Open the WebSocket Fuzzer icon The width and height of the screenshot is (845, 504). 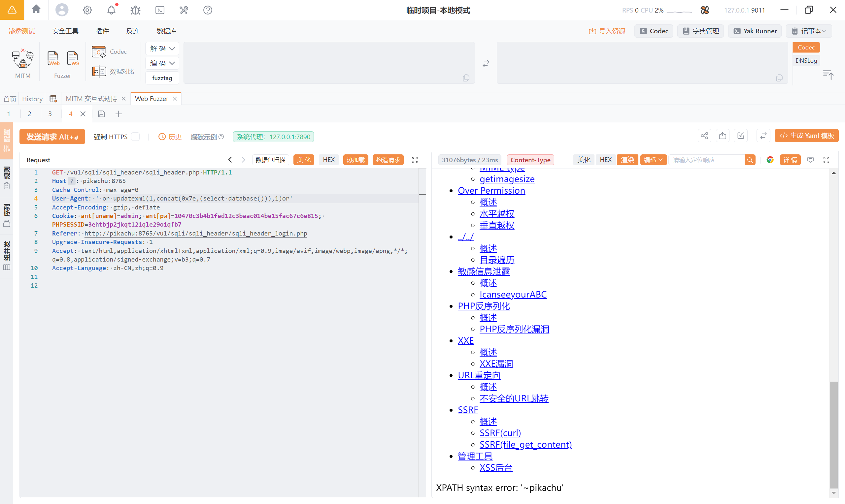click(73, 59)
